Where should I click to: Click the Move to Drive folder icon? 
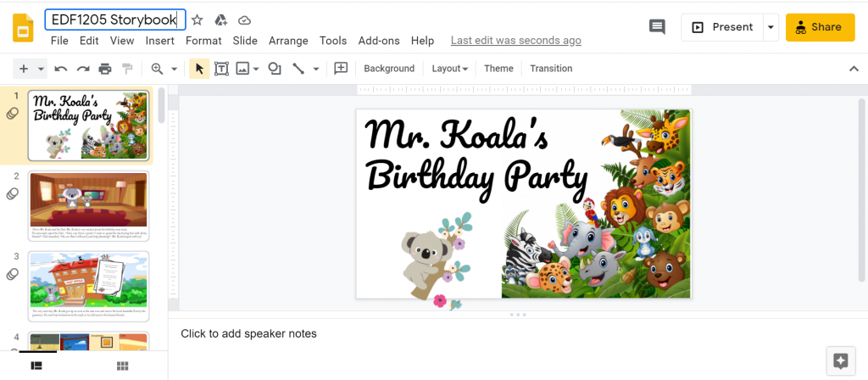(x=221, y=20)
